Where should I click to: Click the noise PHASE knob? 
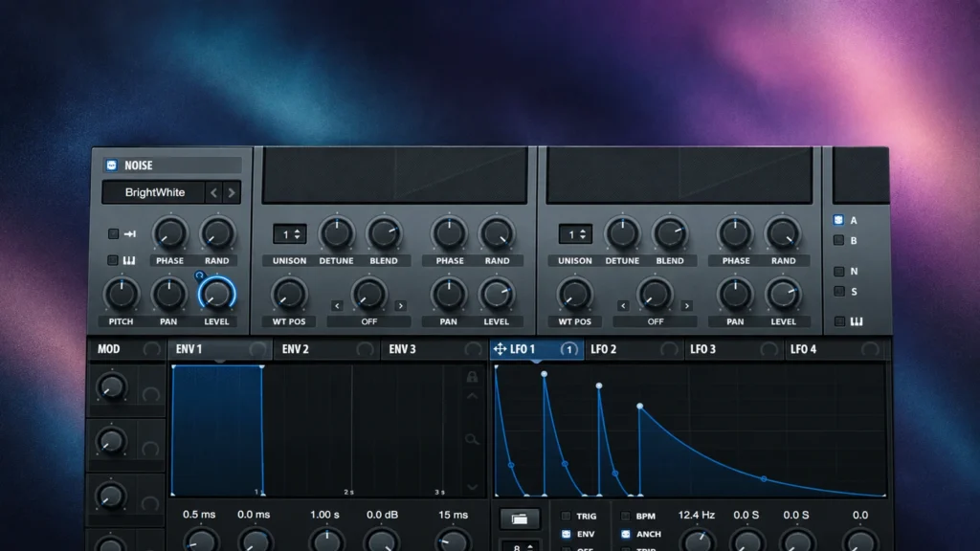pyautogui.click(x=169, y=233)
